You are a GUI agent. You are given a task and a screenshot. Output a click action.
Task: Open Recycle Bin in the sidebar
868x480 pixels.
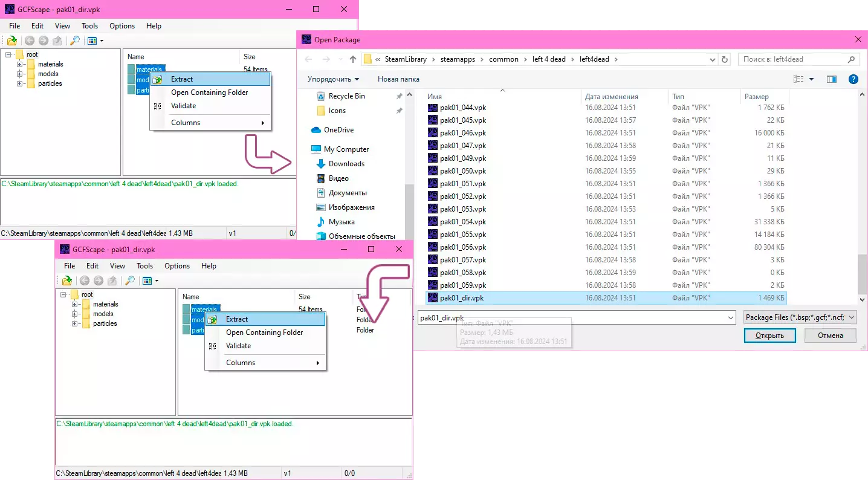346,96
